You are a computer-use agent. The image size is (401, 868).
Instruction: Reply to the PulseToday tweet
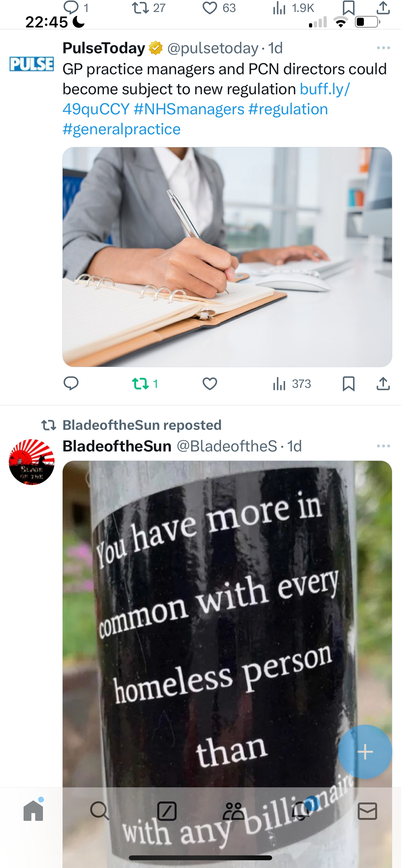[71, 383]
